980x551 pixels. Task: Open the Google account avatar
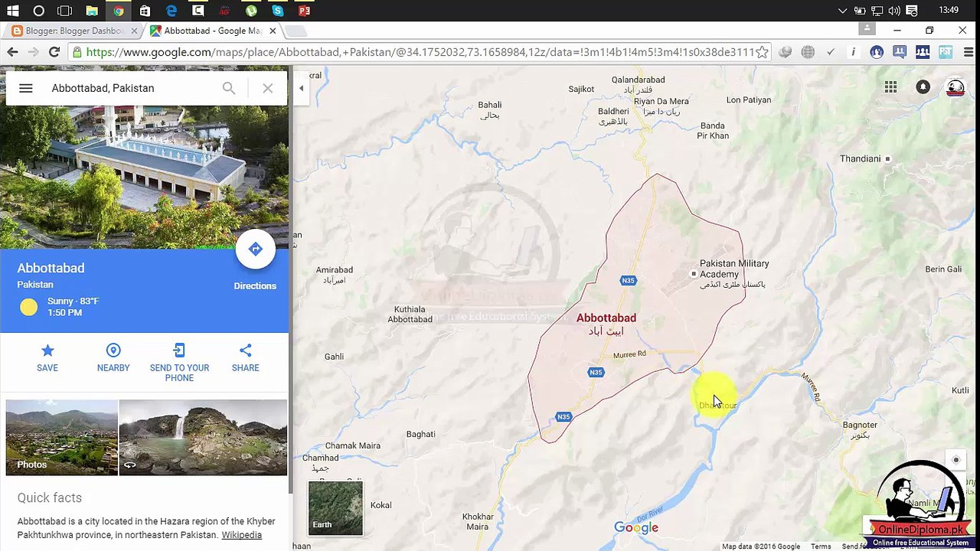click(x=955, y=87)
